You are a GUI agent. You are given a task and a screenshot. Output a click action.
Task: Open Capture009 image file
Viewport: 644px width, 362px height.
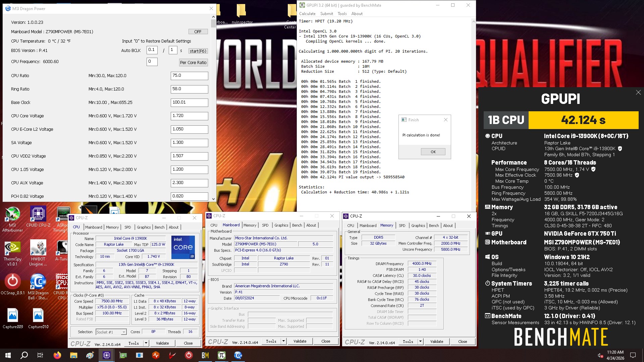[x=13, y=318]
